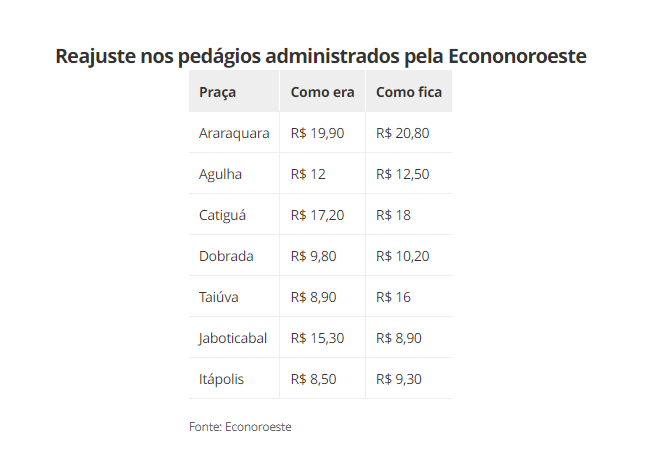Click Catiguá's old price R$ 17,20

pyautogui.click(x=317, y=215)
